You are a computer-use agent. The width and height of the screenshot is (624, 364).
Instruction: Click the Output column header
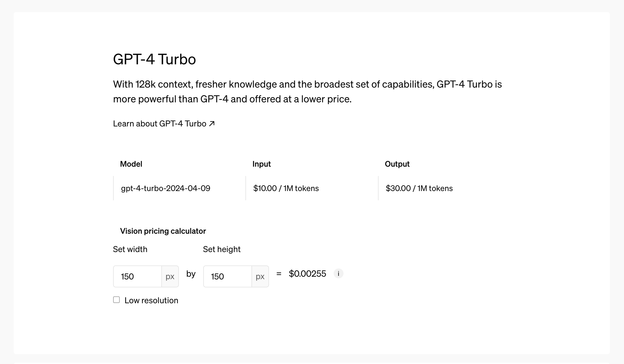[x=397, y=164]
